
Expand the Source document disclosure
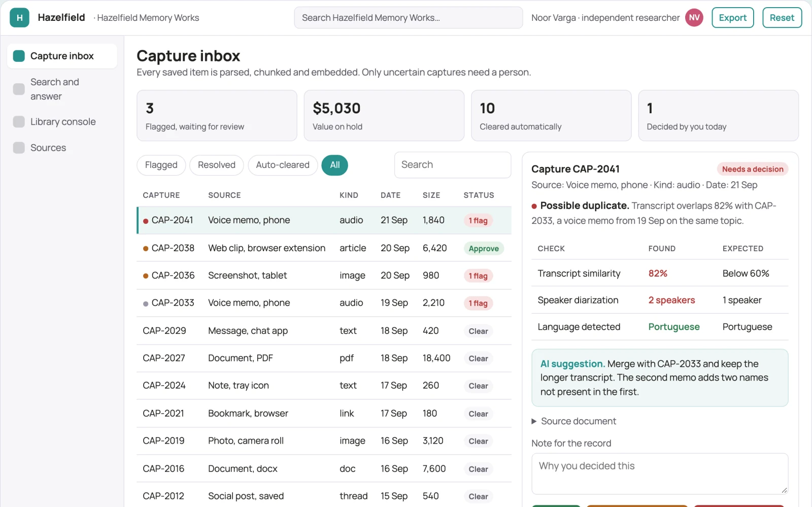573,421
